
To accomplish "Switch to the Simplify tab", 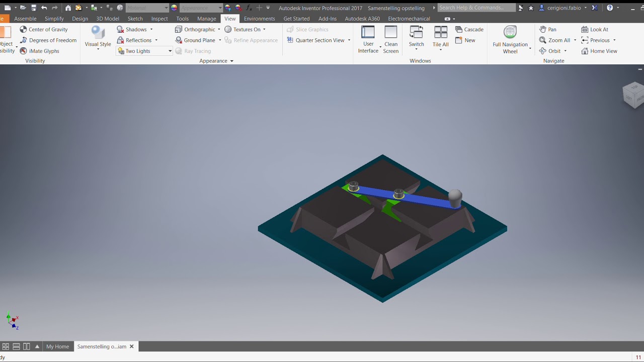I will 54,19.
